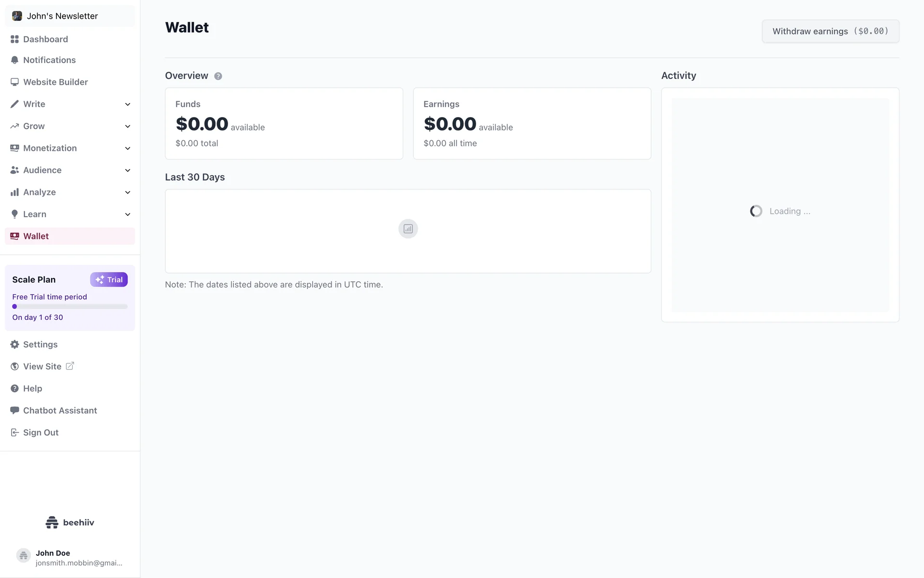This screenshot has width=924, height=578.
Task: Expand the Write menu chevron
Action: (128, 104)
